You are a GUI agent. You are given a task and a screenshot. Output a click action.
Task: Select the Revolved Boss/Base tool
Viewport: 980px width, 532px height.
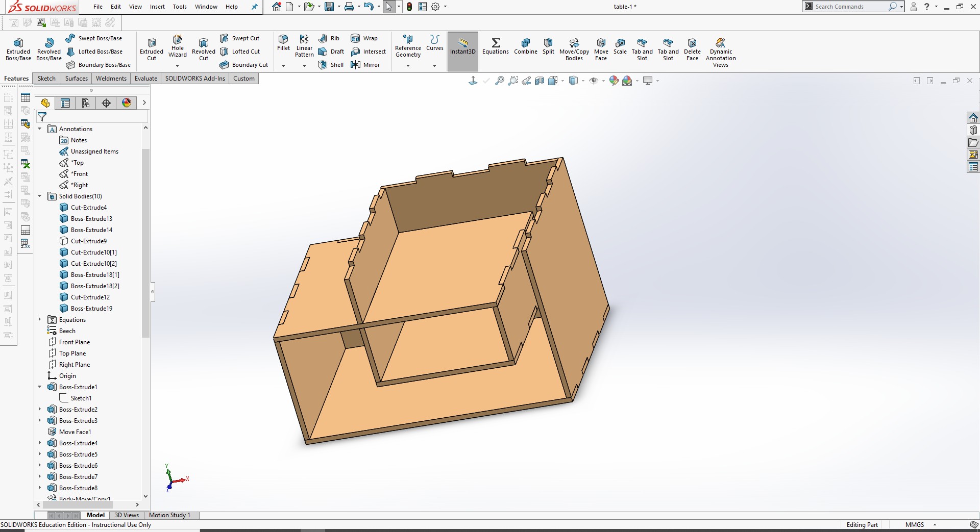(x=49, y=49)
